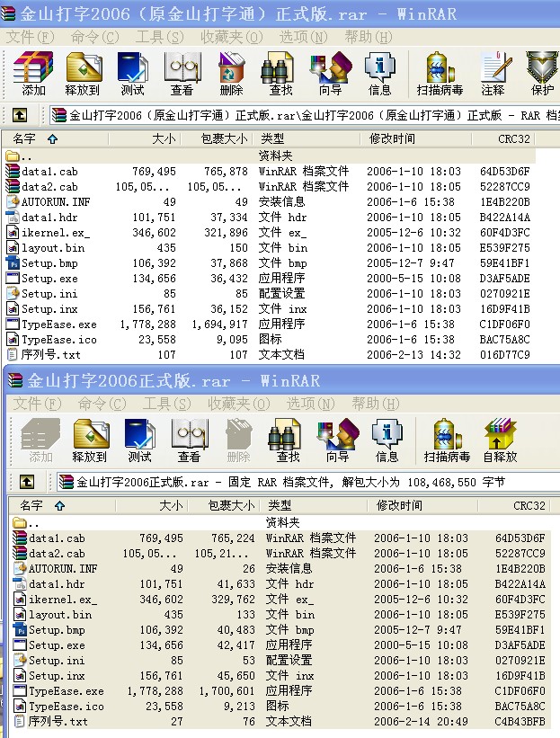
Task: Click the up-folder button in the upper window
Action: point(19,115)
